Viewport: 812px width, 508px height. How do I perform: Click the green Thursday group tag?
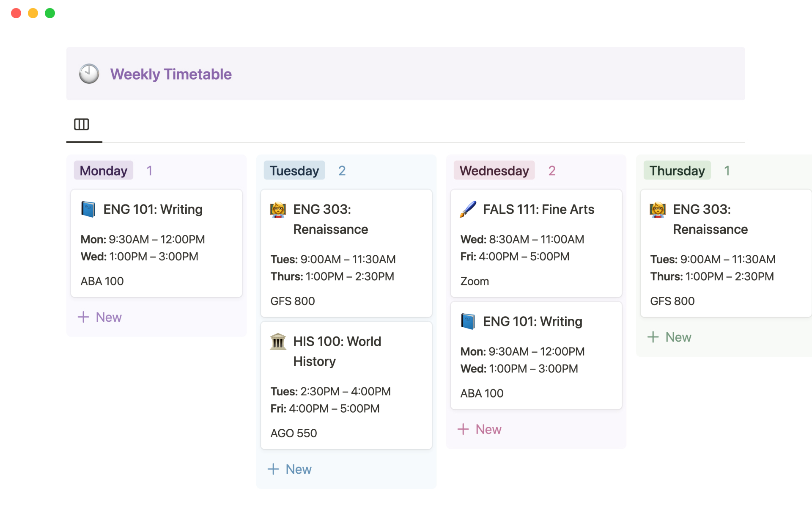pyautogui.click(x=677, y=171)
